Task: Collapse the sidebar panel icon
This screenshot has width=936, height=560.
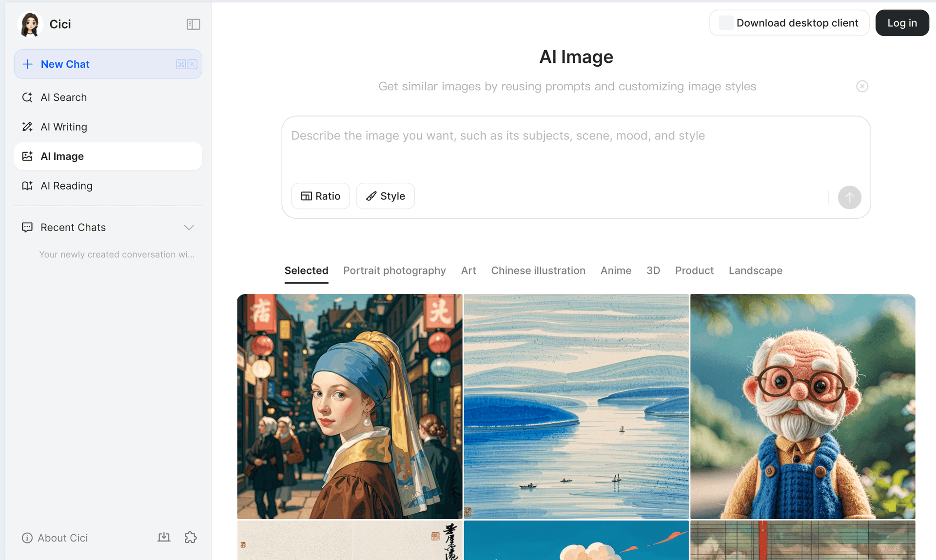Action: [x=193, y=24]
